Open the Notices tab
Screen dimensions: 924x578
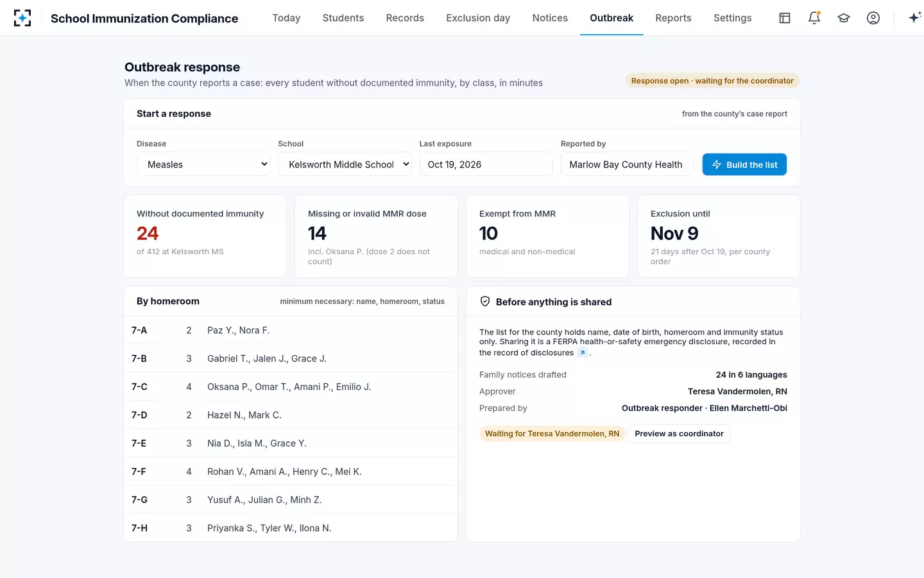550,18
